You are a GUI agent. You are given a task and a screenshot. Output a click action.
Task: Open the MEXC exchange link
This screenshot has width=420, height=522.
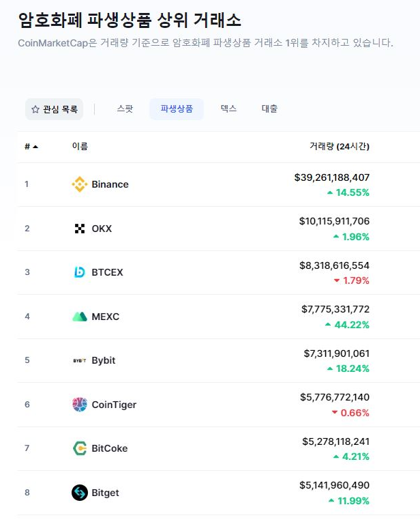click(x=106, y=317)
